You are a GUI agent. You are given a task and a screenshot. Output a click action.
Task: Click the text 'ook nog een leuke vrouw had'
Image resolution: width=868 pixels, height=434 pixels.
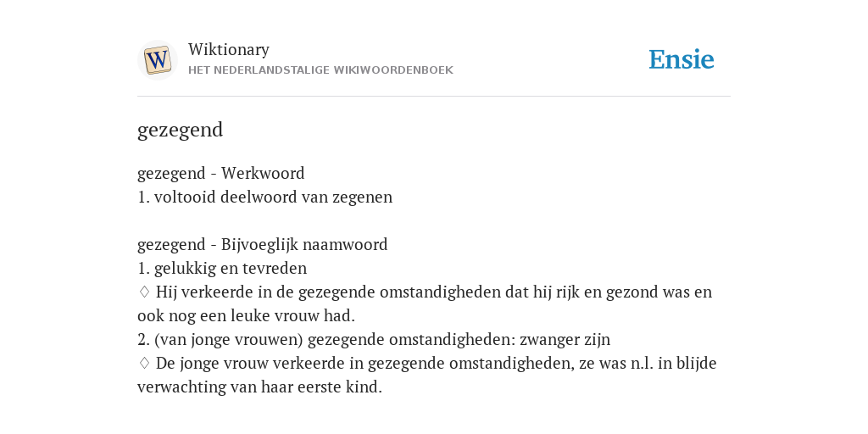pos(246,316)
